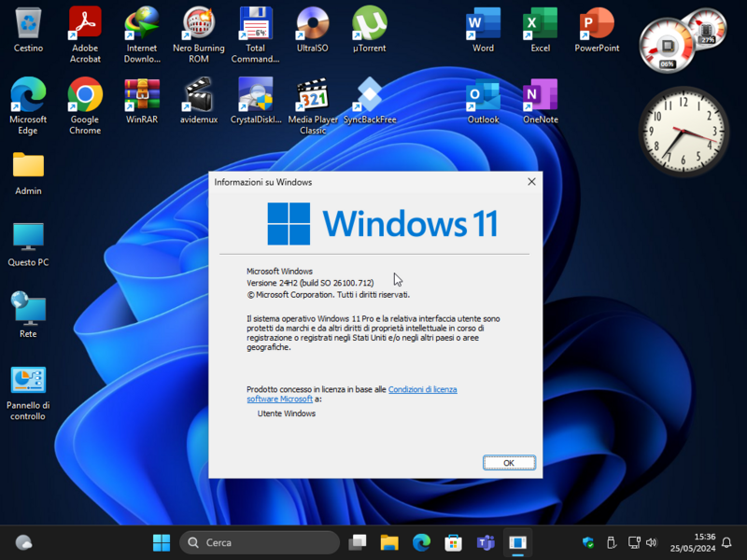Screen dimensions: 747x560
Task: Click the Start button on taskbar
Action: 162,542
